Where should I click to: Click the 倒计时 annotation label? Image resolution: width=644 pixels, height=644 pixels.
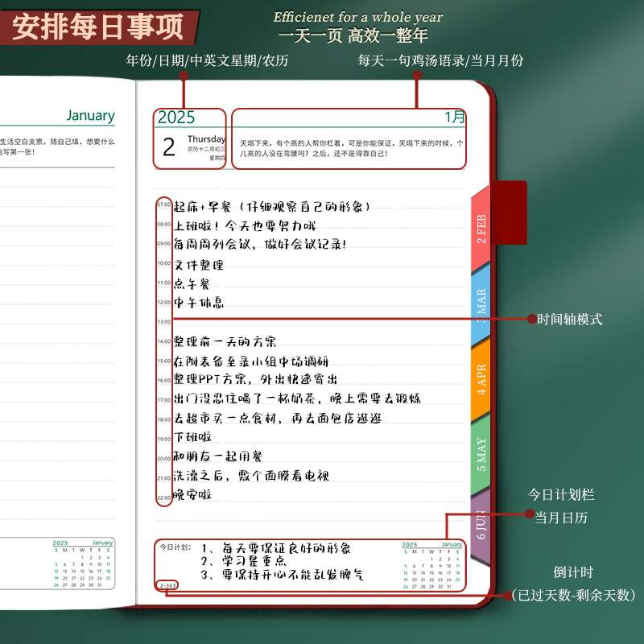573,572
